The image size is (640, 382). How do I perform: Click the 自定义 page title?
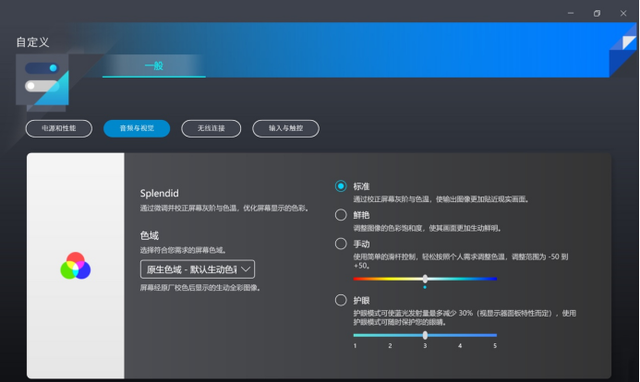pyautogui.click(x=33, y=42)
